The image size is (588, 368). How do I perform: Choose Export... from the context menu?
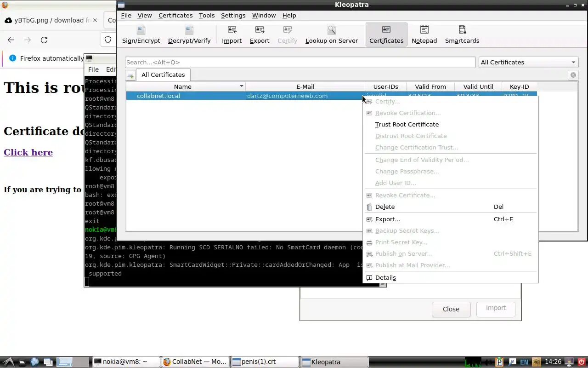coord(451,219)
